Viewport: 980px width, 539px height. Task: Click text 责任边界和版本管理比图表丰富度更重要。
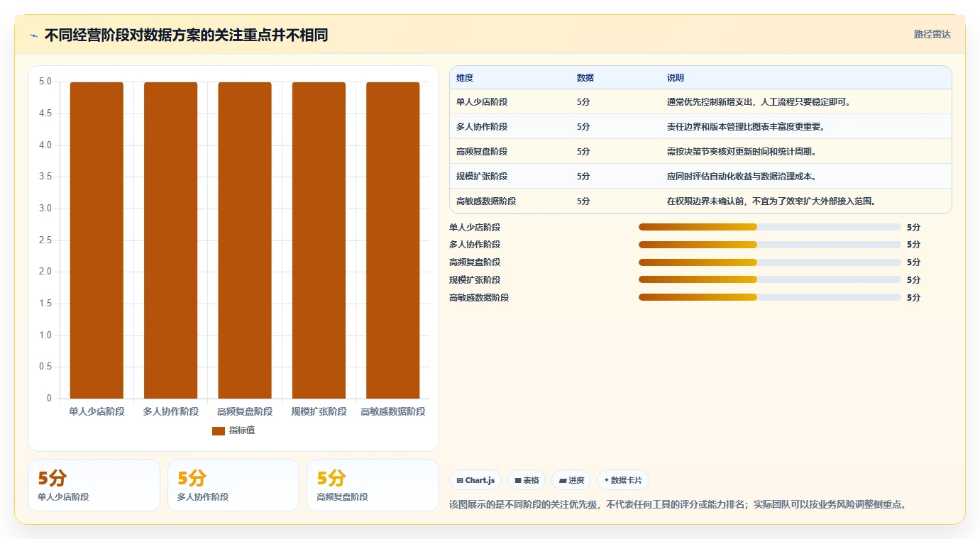[x=747, y=127]
